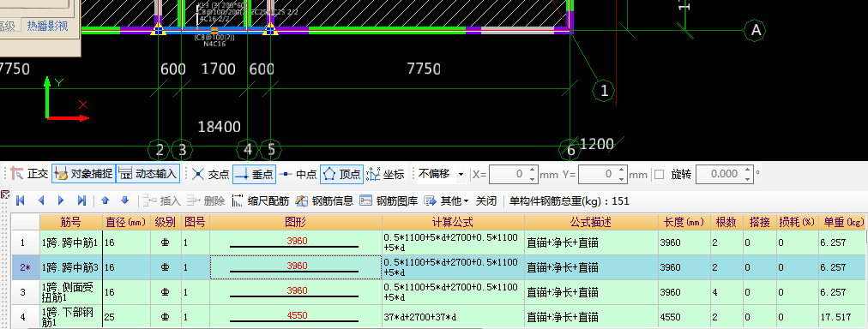
Task: Click the 损耗(%) column header
Action: coord(797,223)
